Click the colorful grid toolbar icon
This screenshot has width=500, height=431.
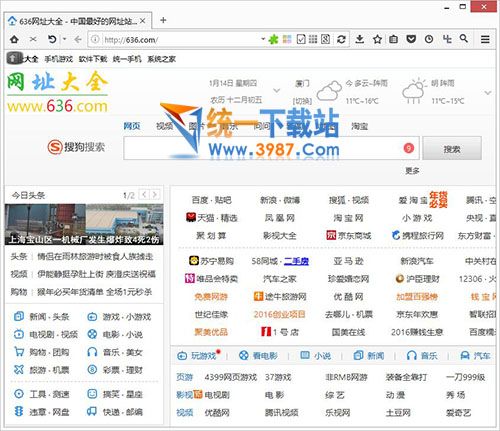287,39
